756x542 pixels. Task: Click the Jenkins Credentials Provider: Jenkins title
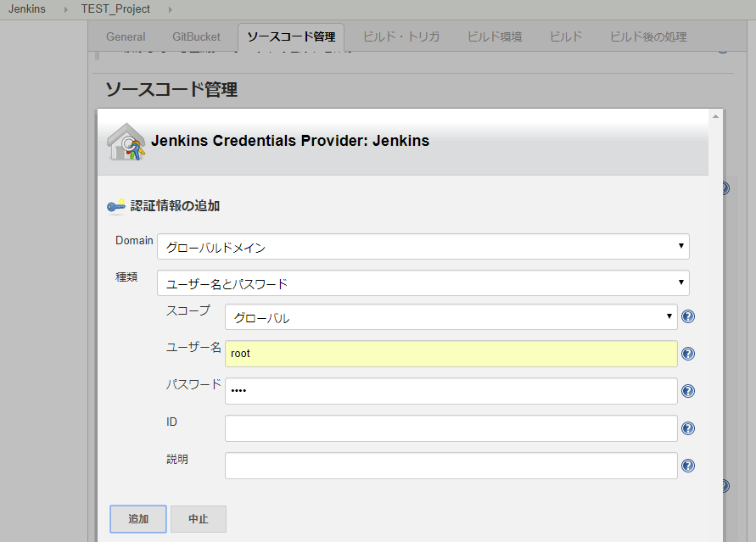[290, 141]
